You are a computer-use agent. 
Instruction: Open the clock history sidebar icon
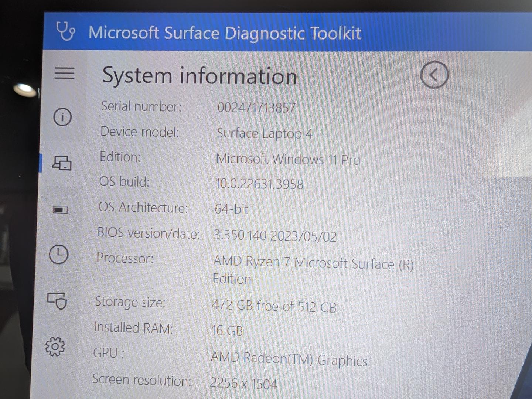pos(58,254)
